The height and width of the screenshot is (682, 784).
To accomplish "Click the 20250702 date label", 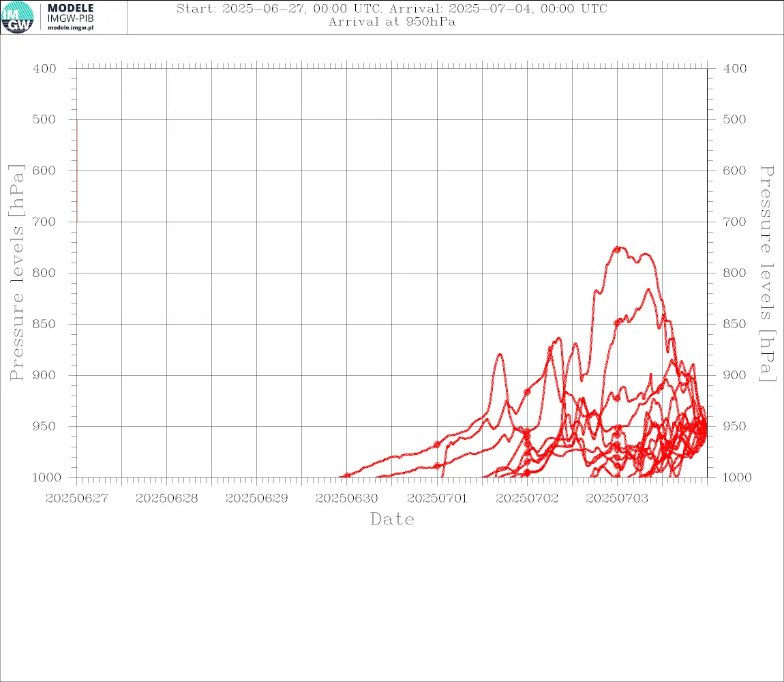I will click(x=527, y=499).
